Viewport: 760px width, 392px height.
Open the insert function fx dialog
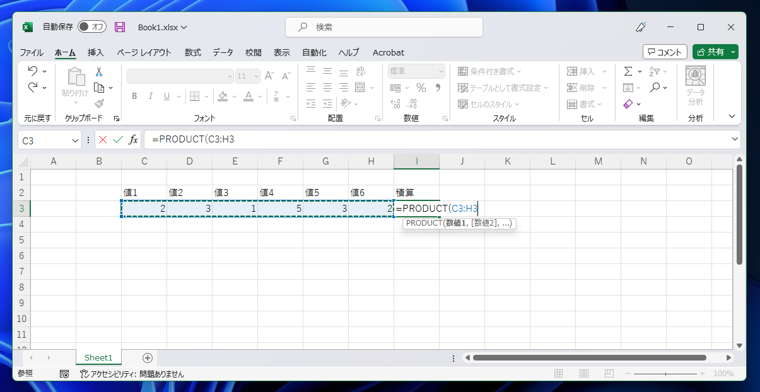coord(133,140)
